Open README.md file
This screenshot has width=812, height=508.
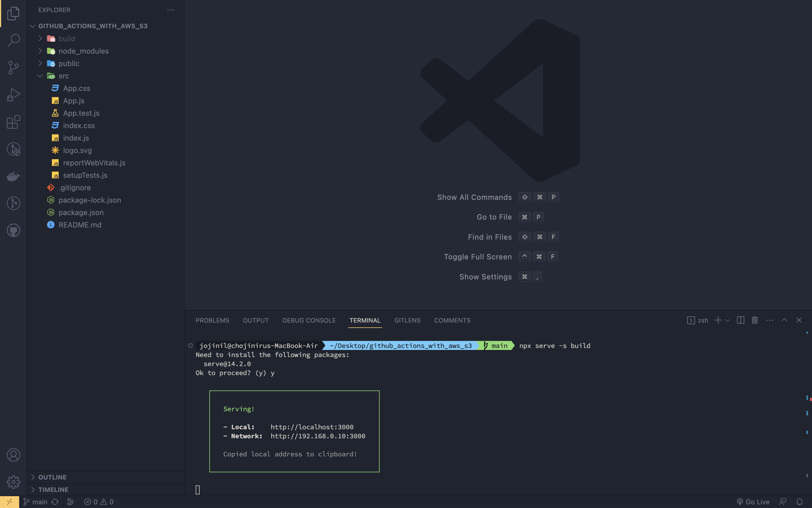pyautogui.click(x=105, y=225)
